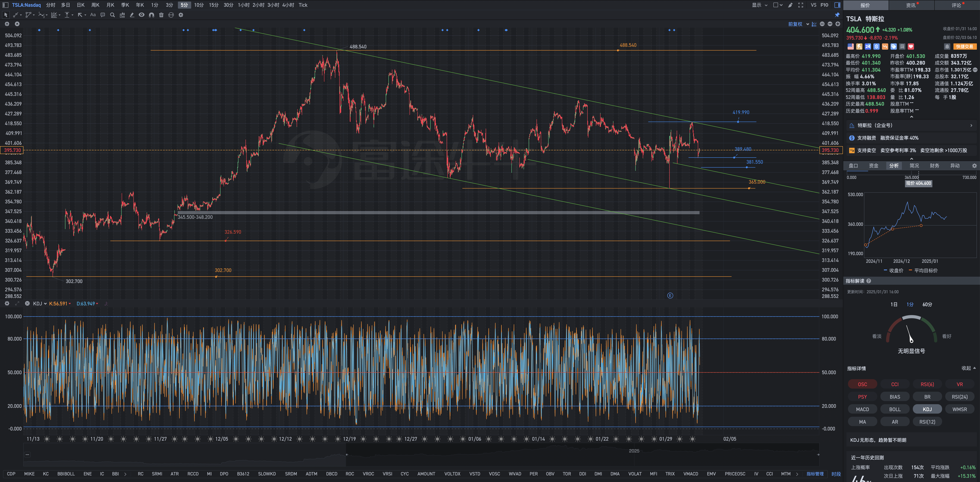Select the 1小时 timeframe
Image resolution: width=980 pixels, height=482 pixels.
coord(244,5)
